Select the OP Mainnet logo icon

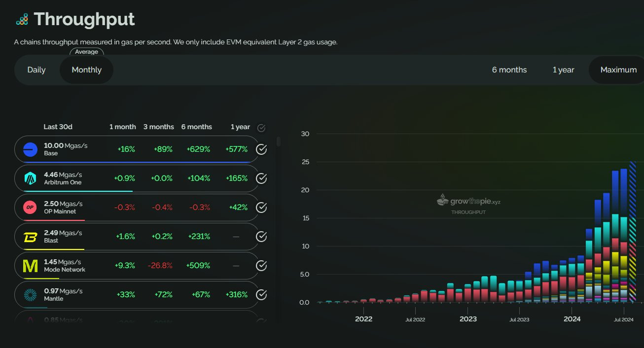(x=29, y=207)
